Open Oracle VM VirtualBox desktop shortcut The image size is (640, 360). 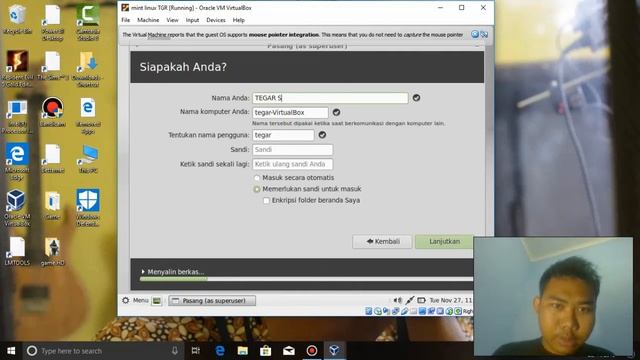[17, 208]
